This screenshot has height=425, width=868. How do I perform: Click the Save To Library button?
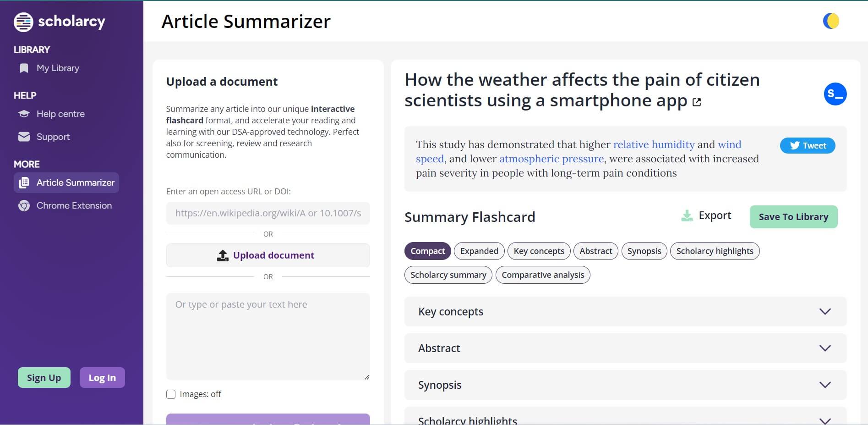coord(793,217)
